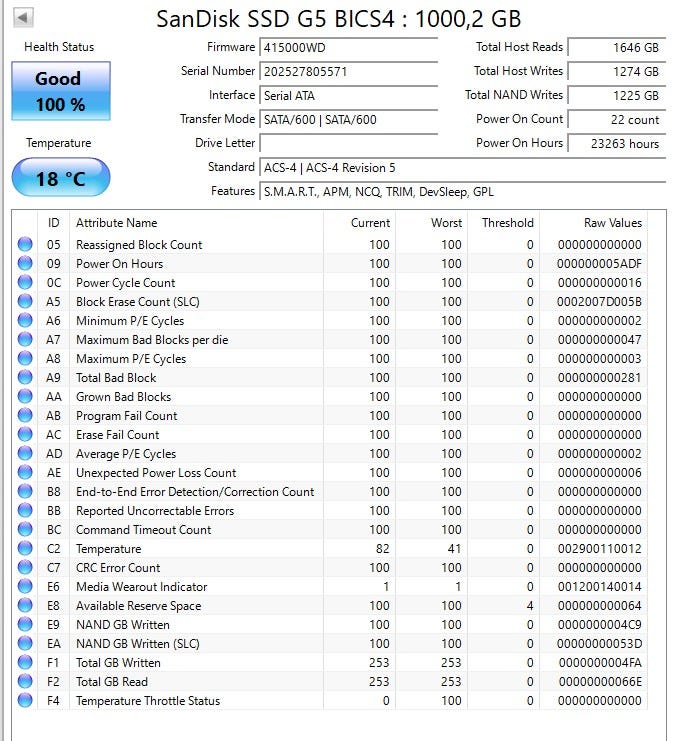
Task: Click the 18 °C temperature button
Action: [x=61, y=178]
